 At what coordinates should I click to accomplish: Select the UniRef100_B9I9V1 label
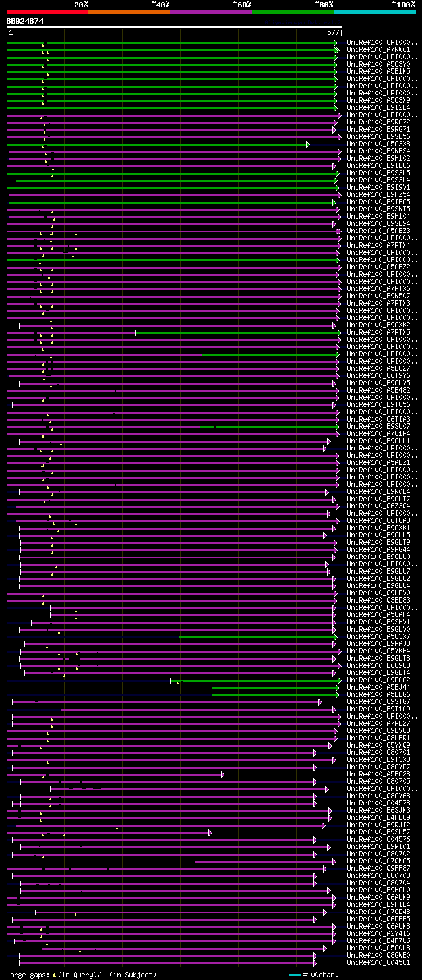378,188
